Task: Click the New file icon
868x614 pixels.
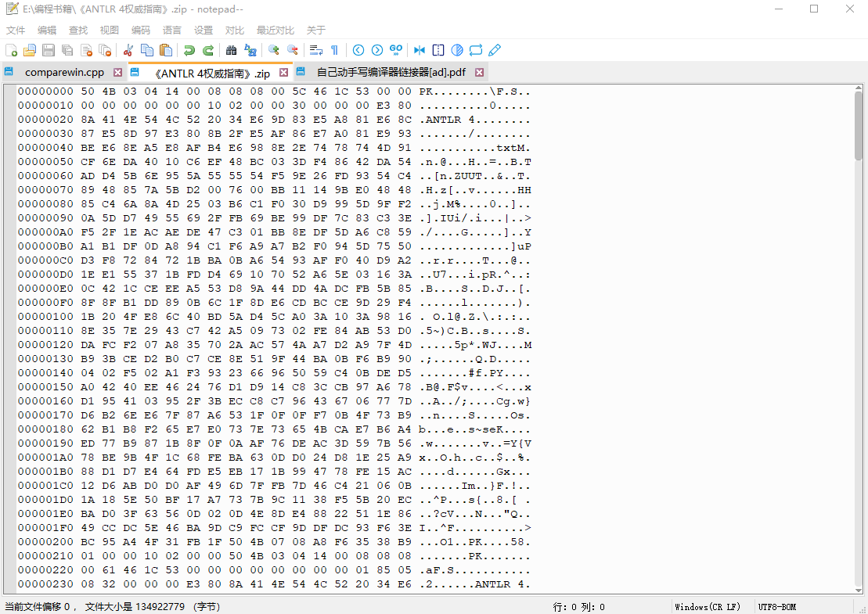Action: [x=12, y=50]
